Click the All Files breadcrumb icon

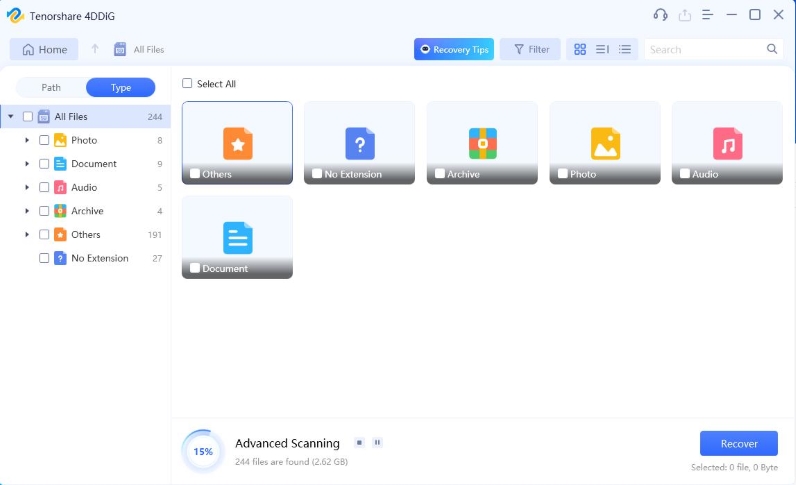pos(120,49)
